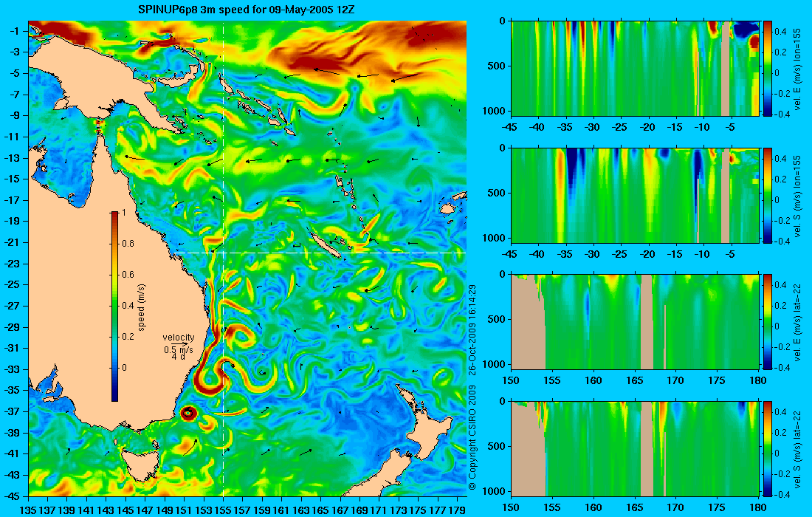The image size is (812, 517).
Task: Click the 'vel. E (m/s) lon=155' label
Action: [797, 69]
